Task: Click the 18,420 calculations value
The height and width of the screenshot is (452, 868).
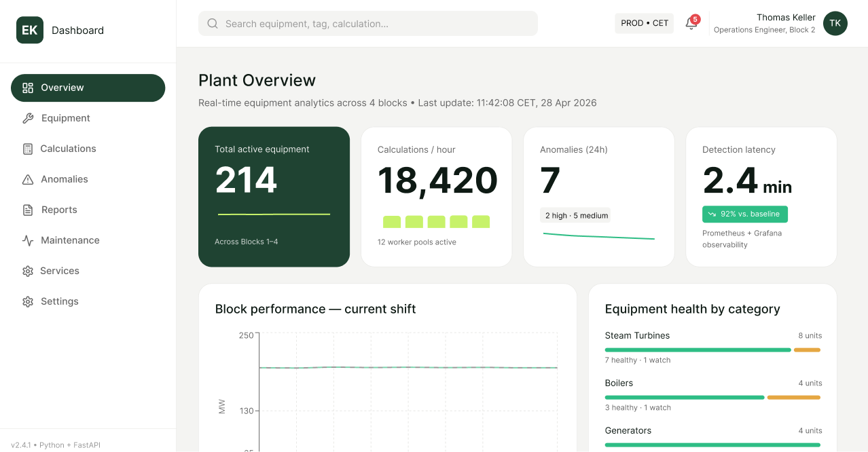Action: pos(437,181)
